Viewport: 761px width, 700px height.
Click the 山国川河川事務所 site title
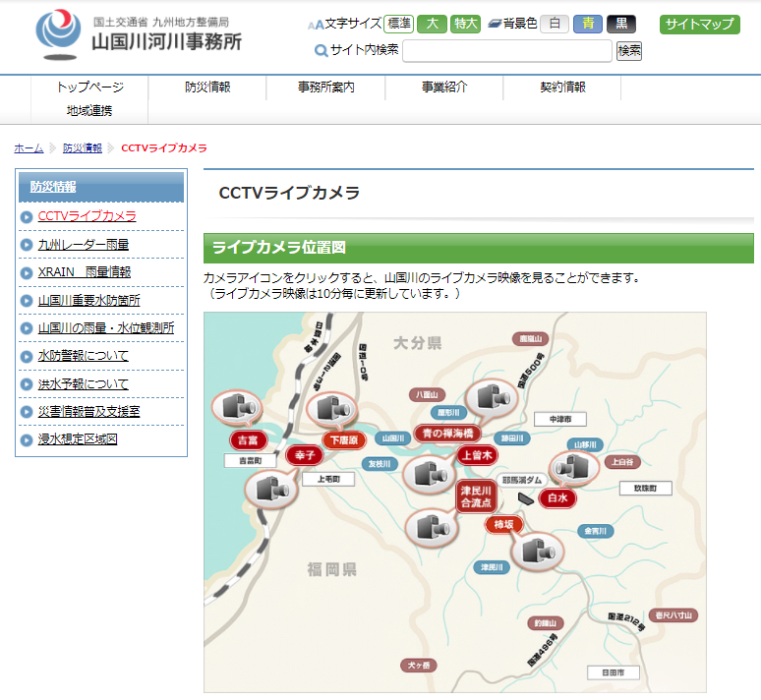[167, 41]
